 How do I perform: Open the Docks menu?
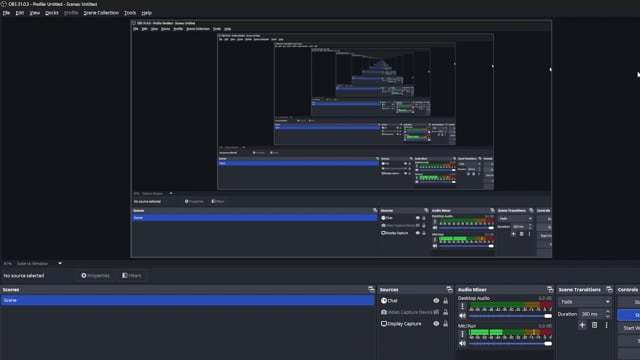(51, 13)
